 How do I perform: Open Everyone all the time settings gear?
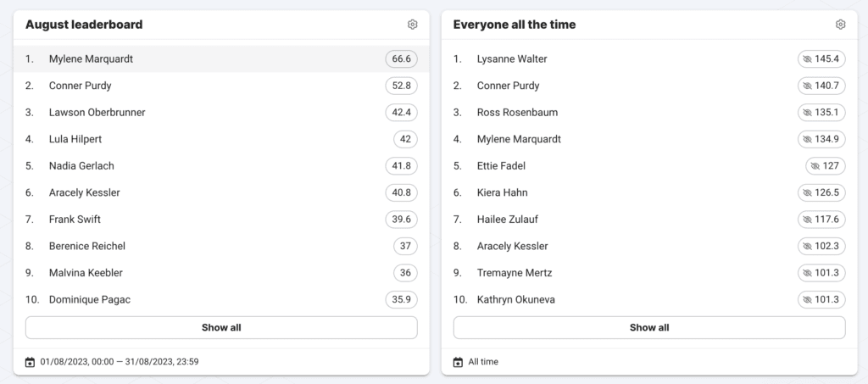(x=841, y=25)
